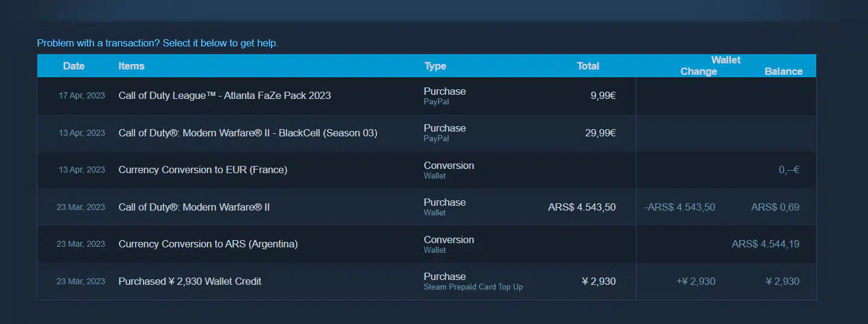Click the ARS$ 4.544,19 balance value

point(765,244)
